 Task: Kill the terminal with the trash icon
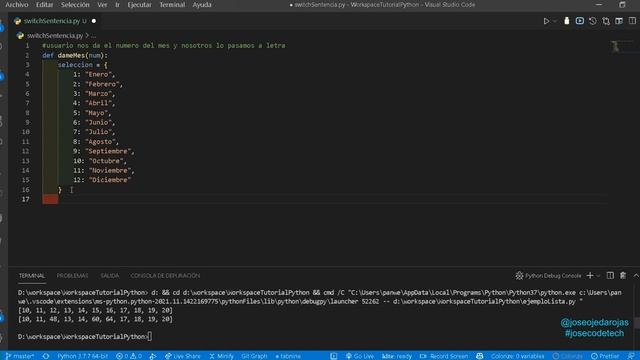623,276
